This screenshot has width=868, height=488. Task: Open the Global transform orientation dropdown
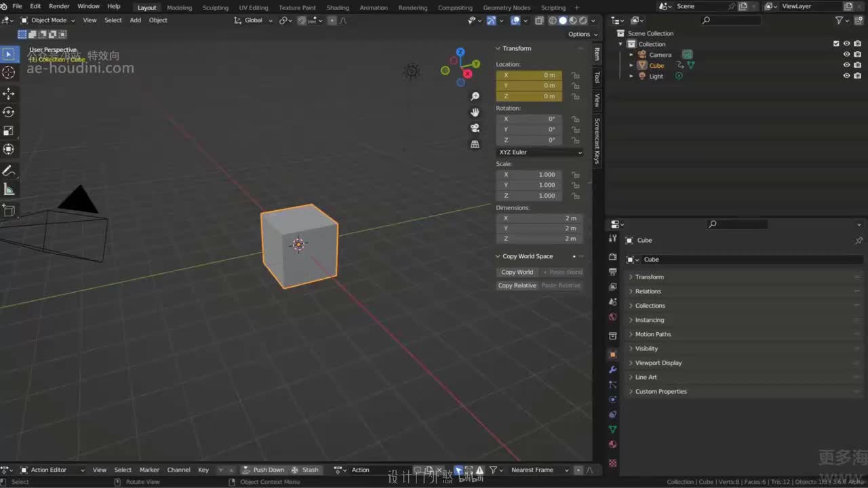253,20
